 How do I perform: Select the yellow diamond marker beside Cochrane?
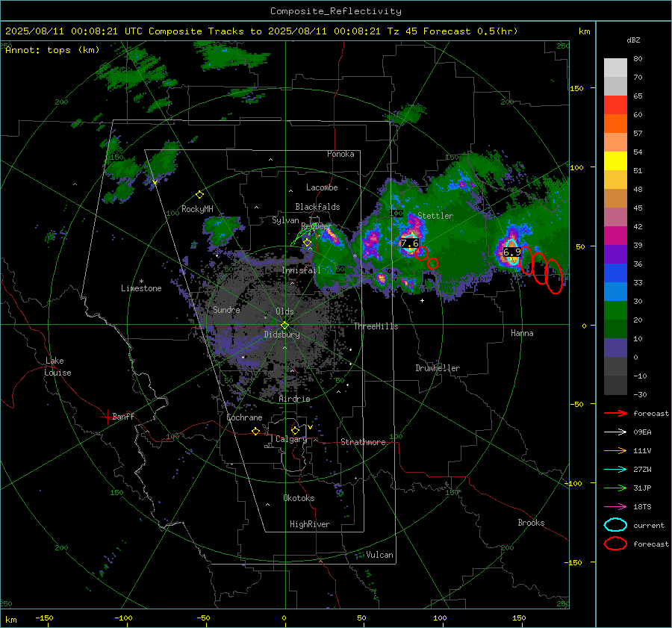pyautogui.click(x=255, y=432)
